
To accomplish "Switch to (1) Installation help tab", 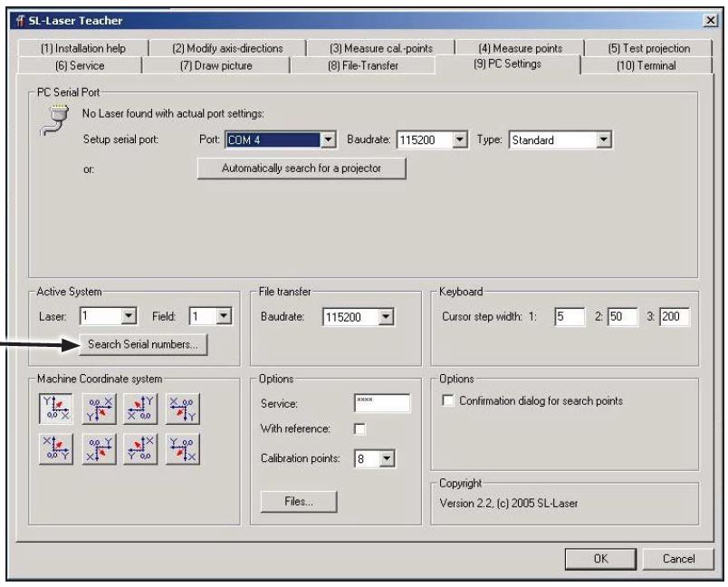I will (x=83, y=48).
